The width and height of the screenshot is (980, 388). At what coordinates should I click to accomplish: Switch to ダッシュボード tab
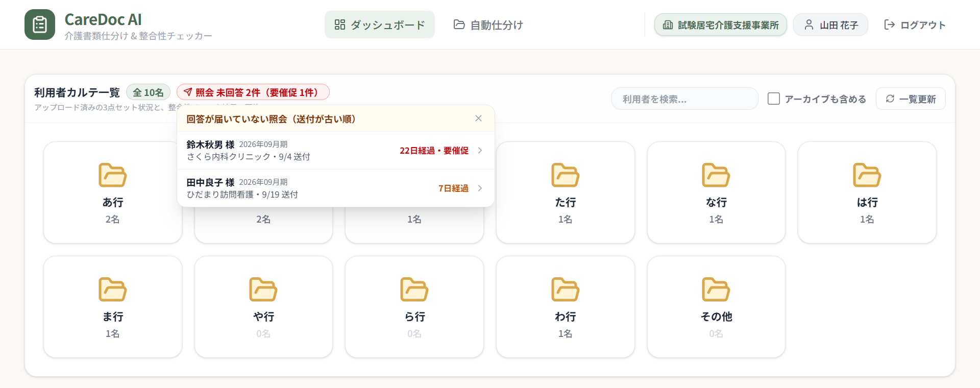(380, 25)
